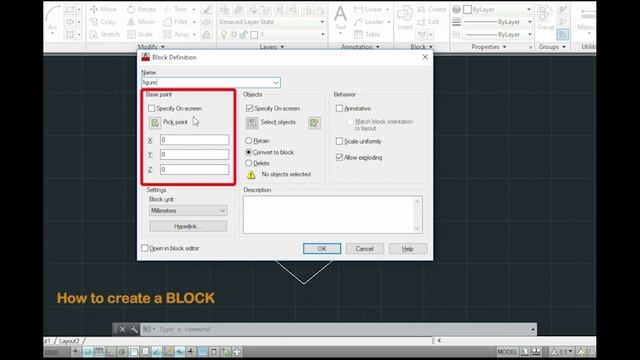The width and height of the screenshot is (640, 360).
Task: Open the annotation scale 1:1 dropdown
Action: click(x=562, y=351)
